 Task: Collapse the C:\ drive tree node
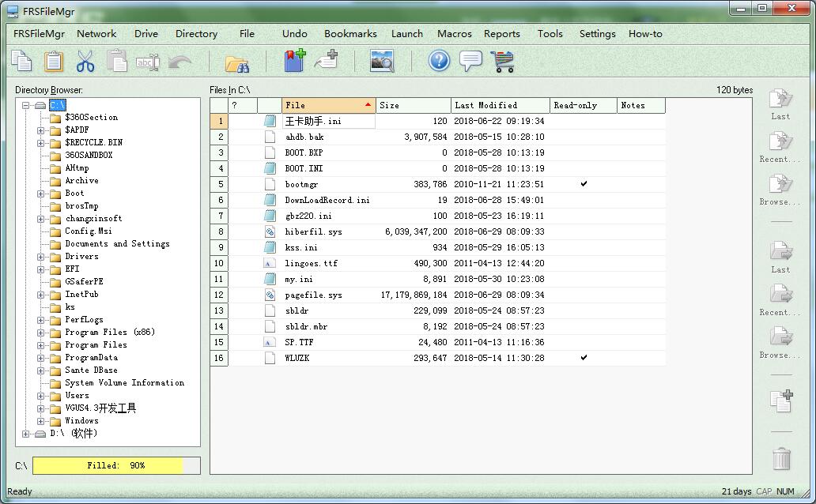pyautogui.click(x=25, y=105)
